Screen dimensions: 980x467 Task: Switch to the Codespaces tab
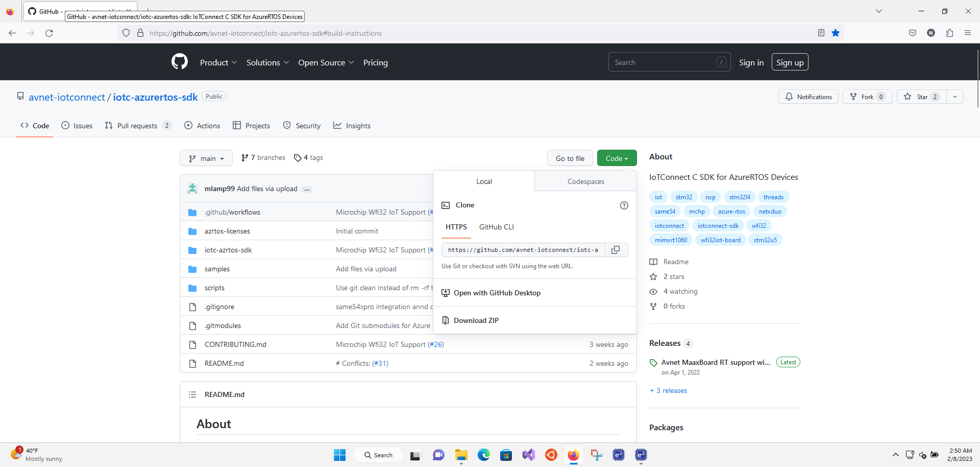click(585, 181)
